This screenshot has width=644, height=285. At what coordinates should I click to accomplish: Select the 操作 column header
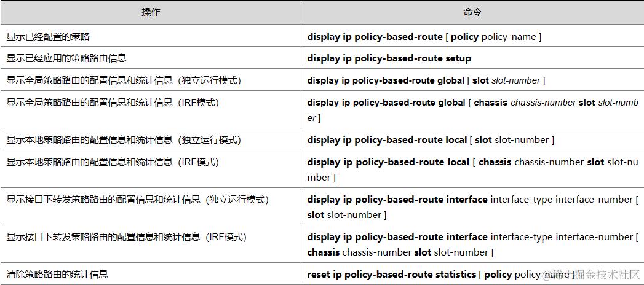click(x=151, y=12)
